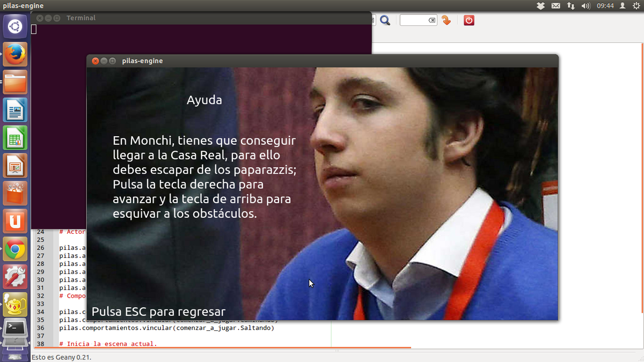
Task: Launch Firefox from the dock
Action: coord(14,54)
